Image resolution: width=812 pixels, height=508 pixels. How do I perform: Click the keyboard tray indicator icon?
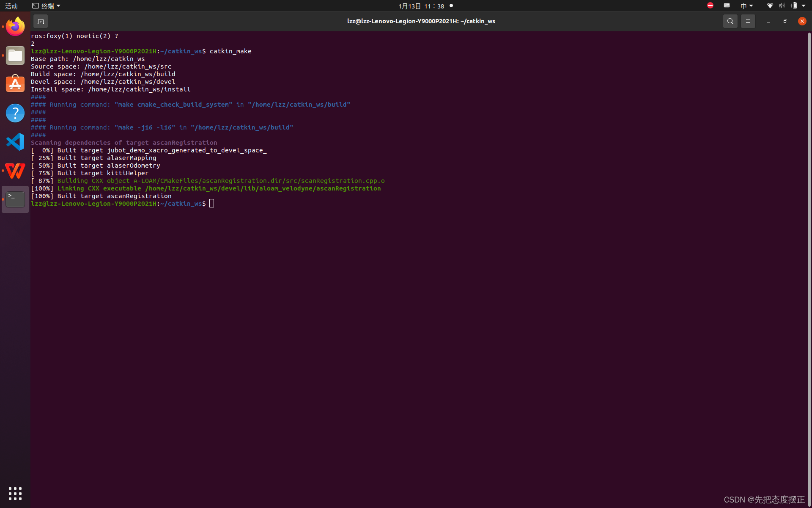tap(727, 6)
